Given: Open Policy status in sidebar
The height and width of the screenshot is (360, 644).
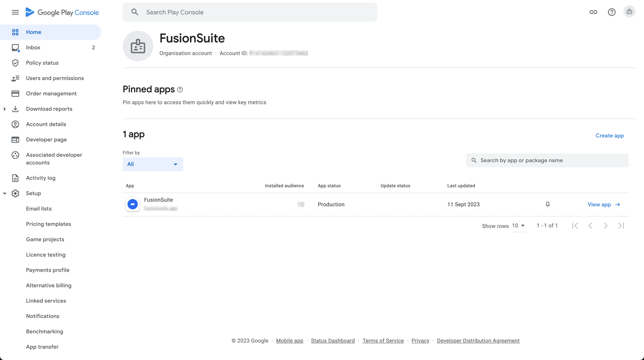Looking at the screenshot, I should [x=42, y=63].
